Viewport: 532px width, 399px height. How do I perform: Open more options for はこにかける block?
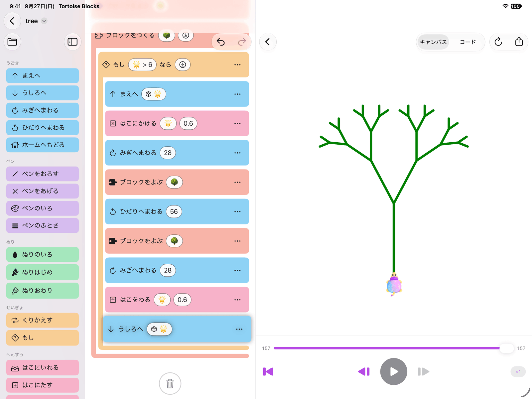[x=237, y=123]
